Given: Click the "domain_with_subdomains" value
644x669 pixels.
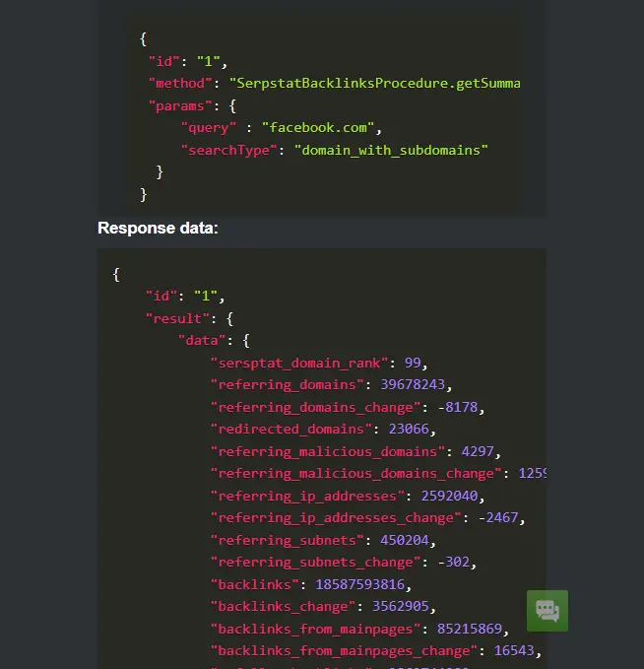Looking at the screenshot, I should (391, 150).
